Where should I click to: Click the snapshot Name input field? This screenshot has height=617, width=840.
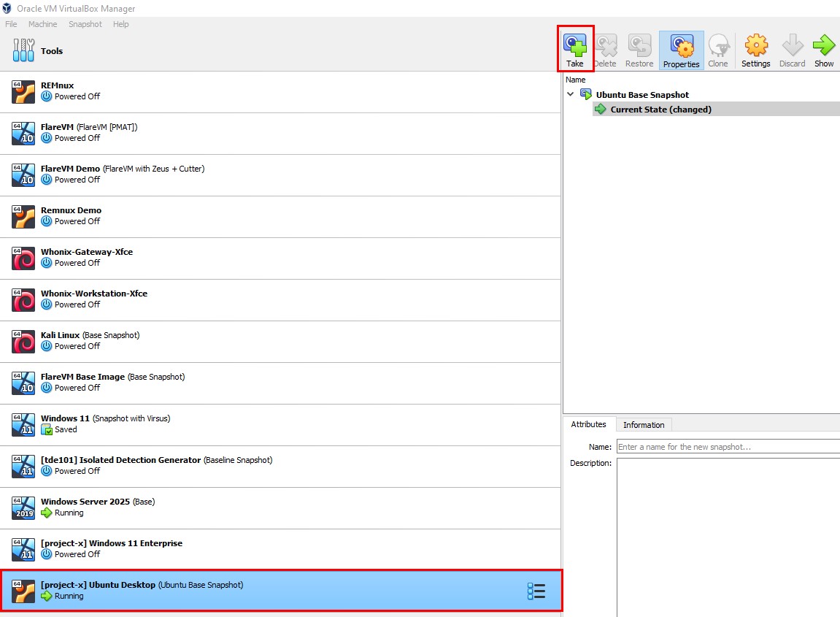pos(727,447)
